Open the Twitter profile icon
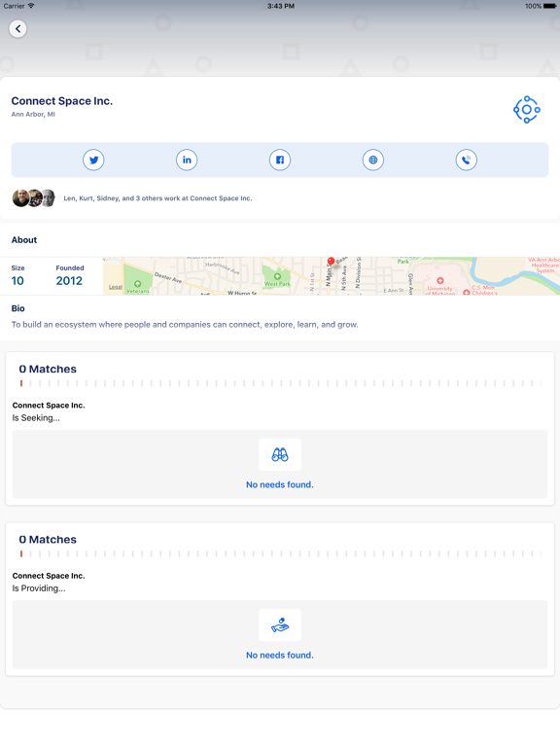The width and height of the screenshot is (560, 747). (93, 160)
